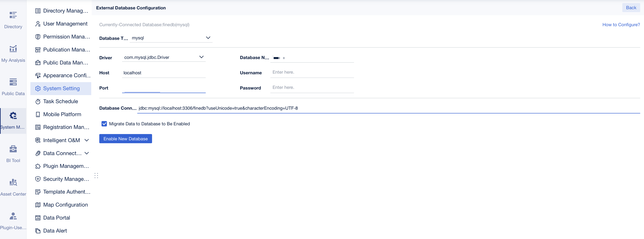Expand the Data Connection submenu
This screenshot has width=644, height=239.
[x=87, y=153]
